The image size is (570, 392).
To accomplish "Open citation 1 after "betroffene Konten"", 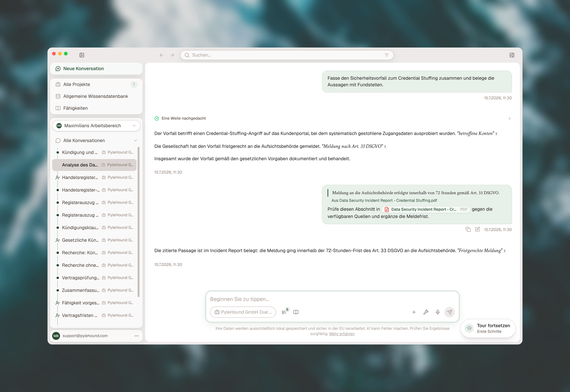I will (496, 134).
